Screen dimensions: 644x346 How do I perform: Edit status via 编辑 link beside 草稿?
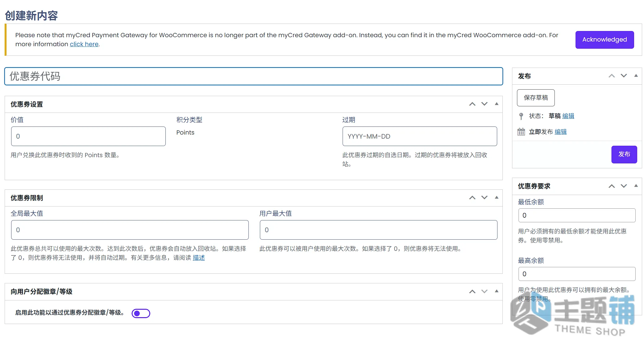click(568, 116)
